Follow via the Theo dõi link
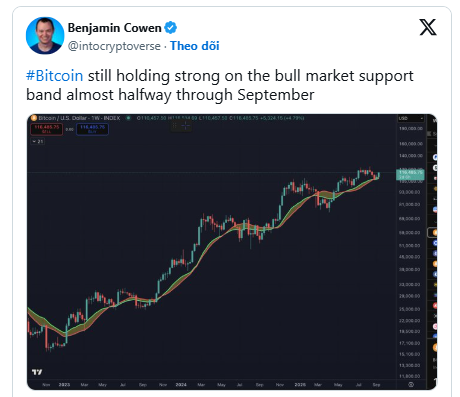The width and height of the screenshot is (460, 397). pyautogui.click(x=195, y=46)
